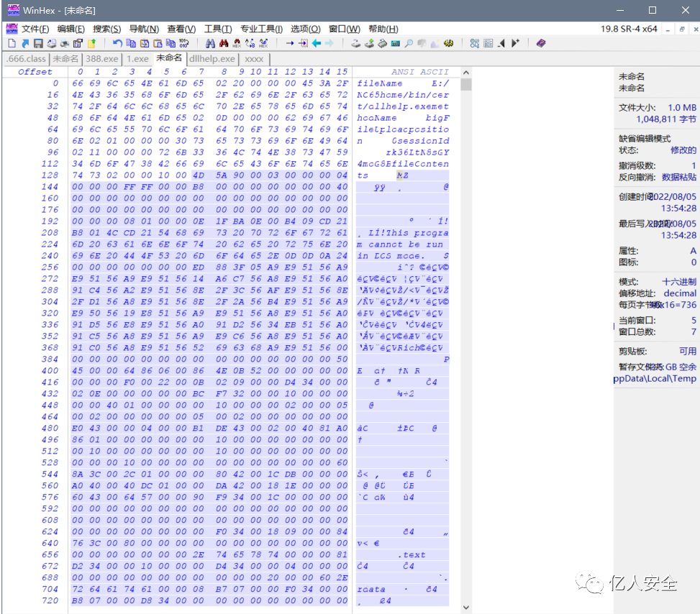
Task: Open the 编辑(E) menu
Action: [x=71, y=29]
